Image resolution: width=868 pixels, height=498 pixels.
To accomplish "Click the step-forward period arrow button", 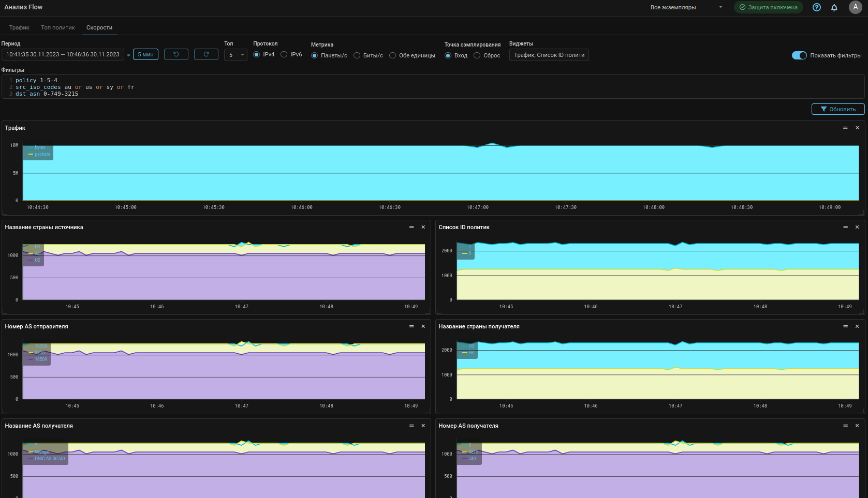I will point(206,54).
